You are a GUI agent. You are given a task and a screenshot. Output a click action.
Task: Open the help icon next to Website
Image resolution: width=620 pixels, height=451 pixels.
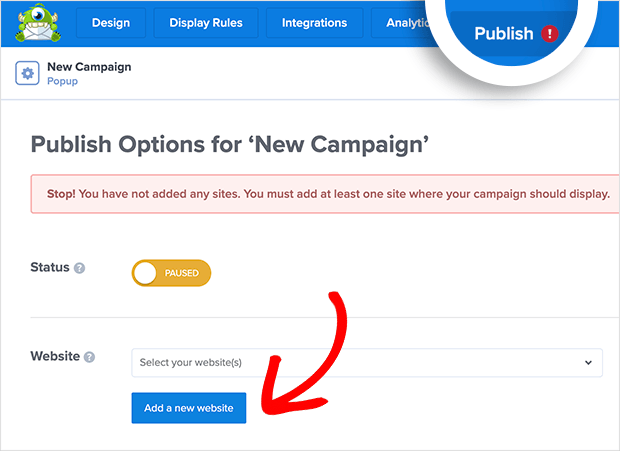point(90,357)
